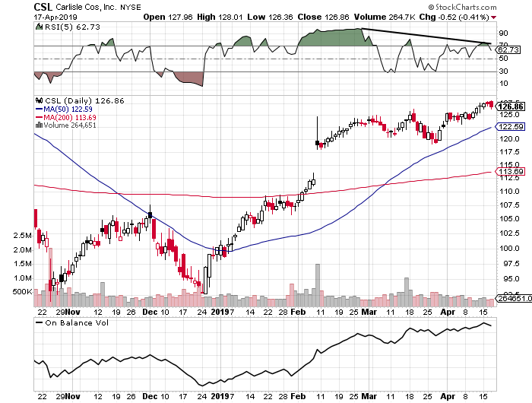
Task: Click the 100.0 price axis label
Action: [x=509, y=249]
